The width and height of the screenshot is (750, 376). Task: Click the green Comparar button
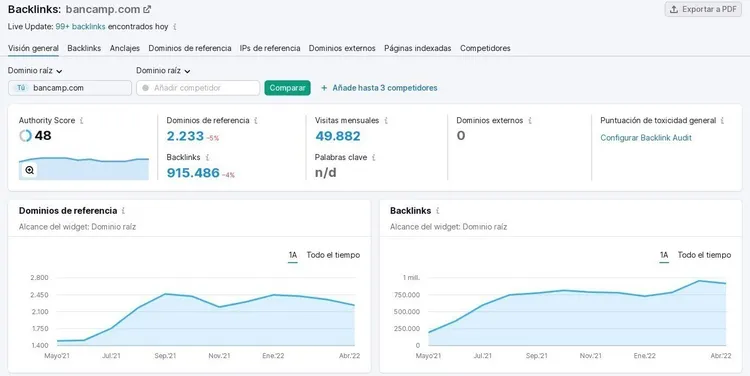tap(287, 88)
